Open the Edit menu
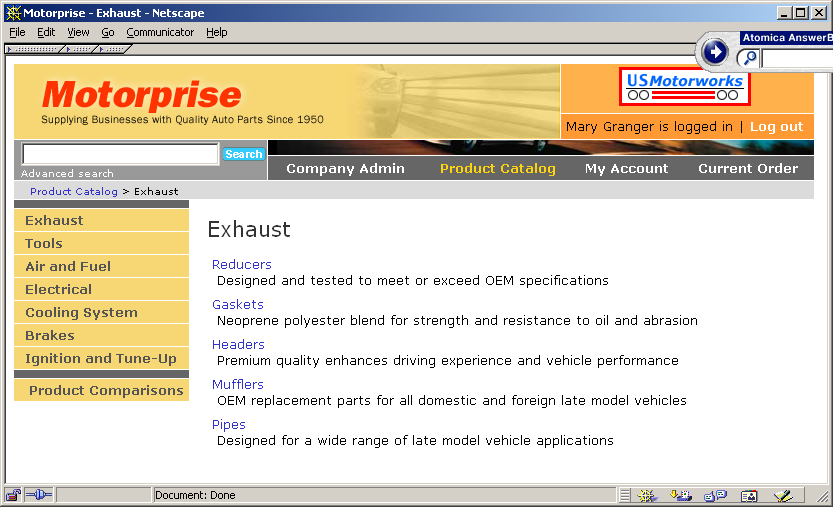833x507 pixels. click(46, 32)
